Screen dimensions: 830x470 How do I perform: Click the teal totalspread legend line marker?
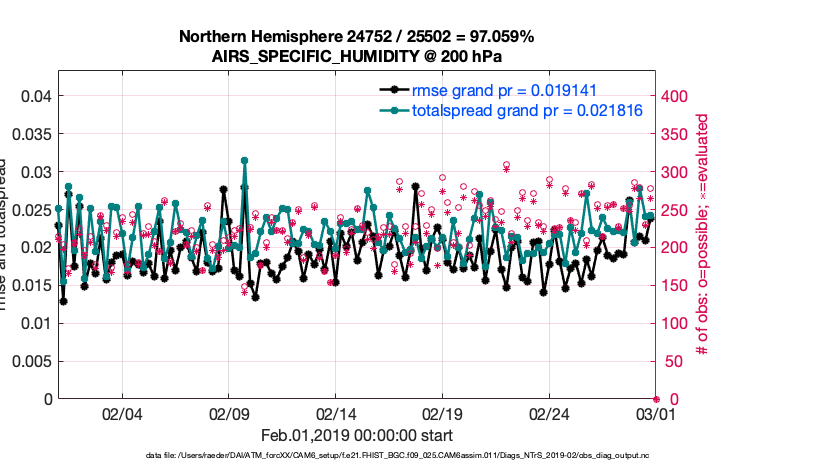click(396, 109)
